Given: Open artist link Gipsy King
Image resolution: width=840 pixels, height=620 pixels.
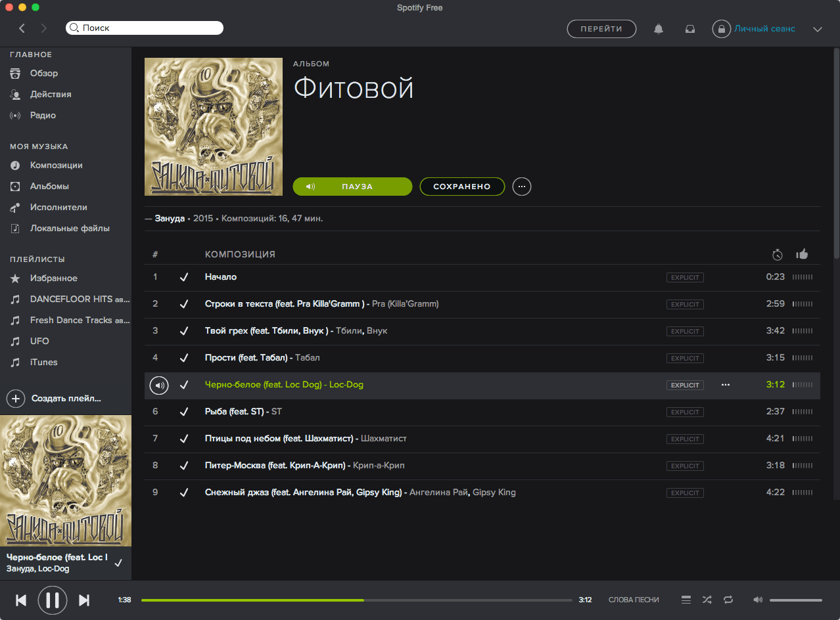Looking at the screenshot, I should click(x=494, y=492).
